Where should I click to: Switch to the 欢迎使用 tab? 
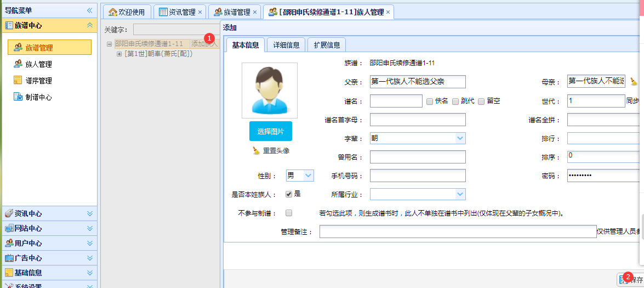(127, 12)
